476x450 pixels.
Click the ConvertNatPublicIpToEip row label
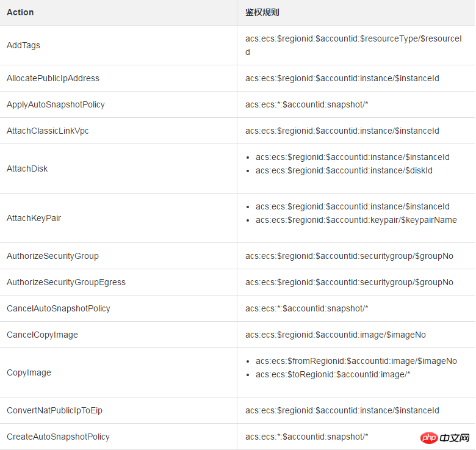pos(55,410)
